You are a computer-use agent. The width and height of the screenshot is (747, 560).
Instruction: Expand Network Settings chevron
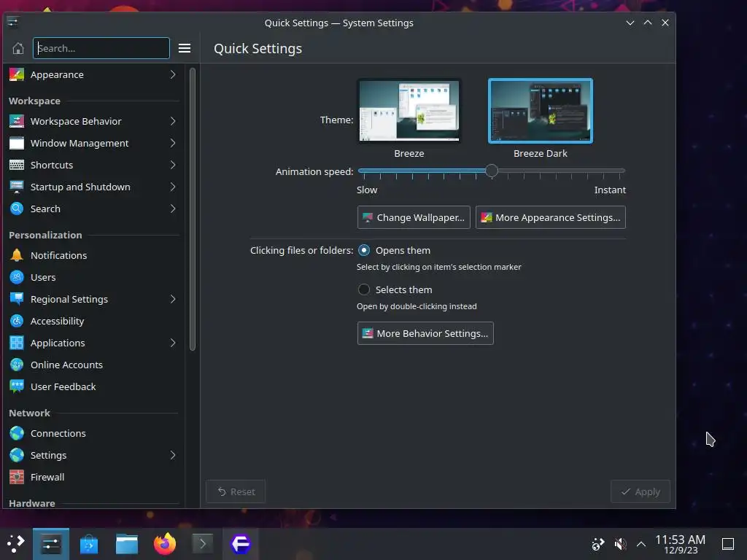(173, 456)
